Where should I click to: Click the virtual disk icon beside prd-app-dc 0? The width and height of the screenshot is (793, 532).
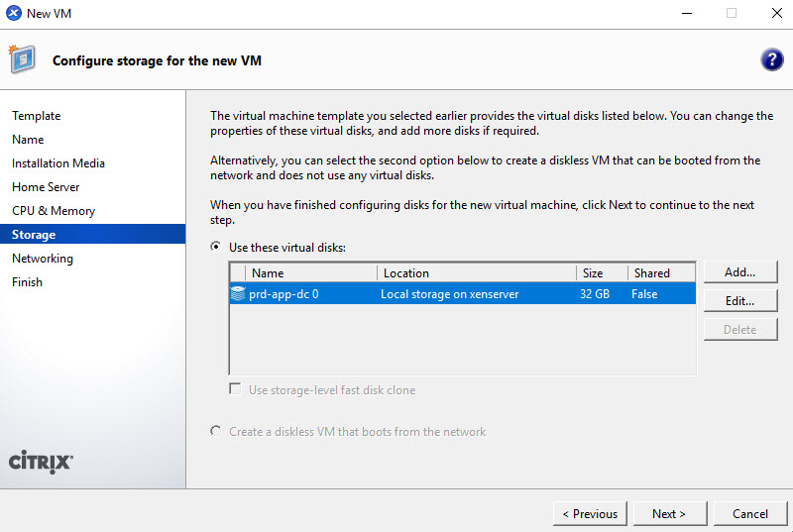click(238, 294)
